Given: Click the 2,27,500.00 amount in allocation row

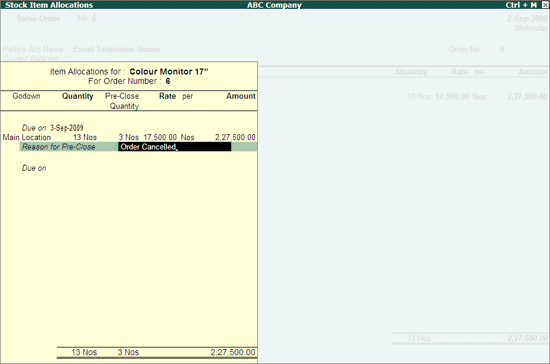Looking at the screenshot, I should 235,137.
